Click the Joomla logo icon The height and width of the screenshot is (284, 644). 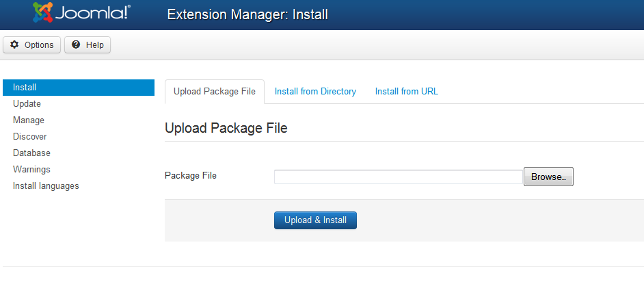[x=43, y=13]
